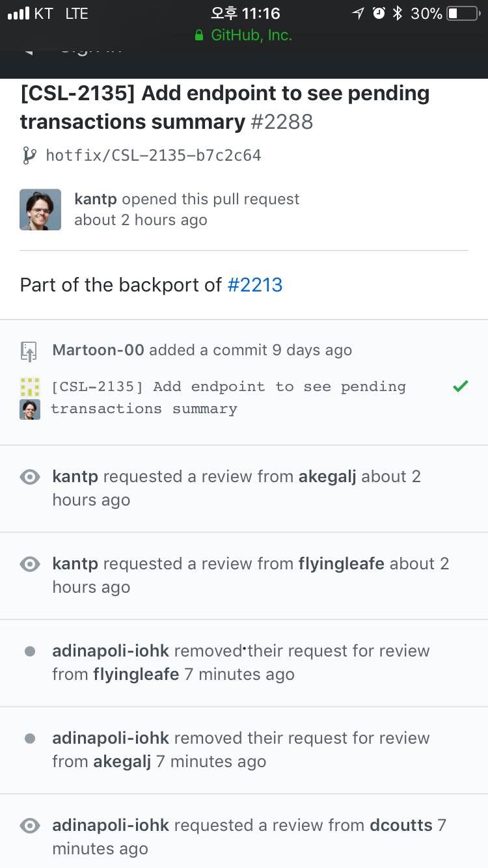This screenshot has width=488, height=868.
Task: Open the #2213 pull request link
Action: (254, 285)
